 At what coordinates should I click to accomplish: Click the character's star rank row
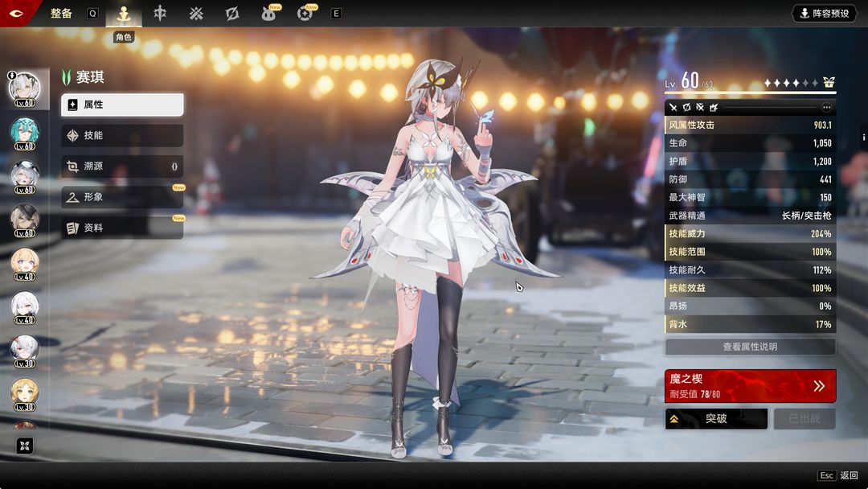(x=791, y=83)
